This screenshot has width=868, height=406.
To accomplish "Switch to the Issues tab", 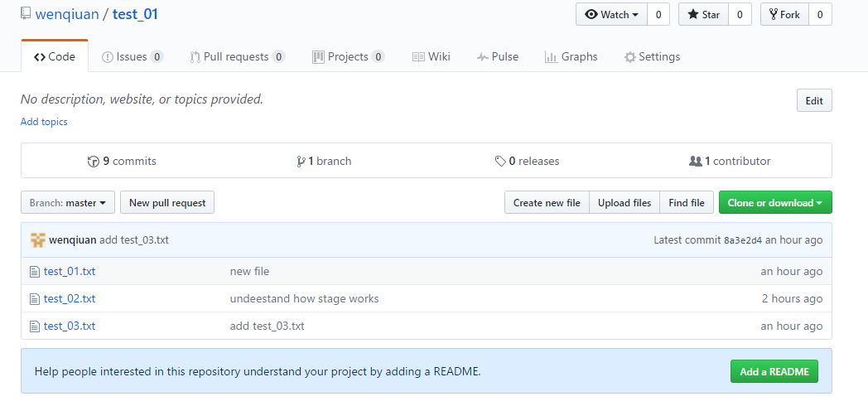I will pyautogui.click(x=132, y=57).
